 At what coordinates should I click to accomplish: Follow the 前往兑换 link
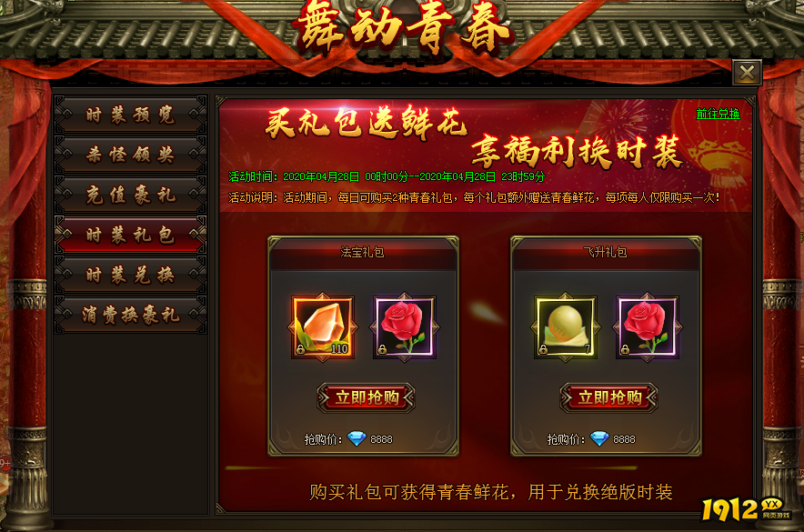tap(718, 114)
